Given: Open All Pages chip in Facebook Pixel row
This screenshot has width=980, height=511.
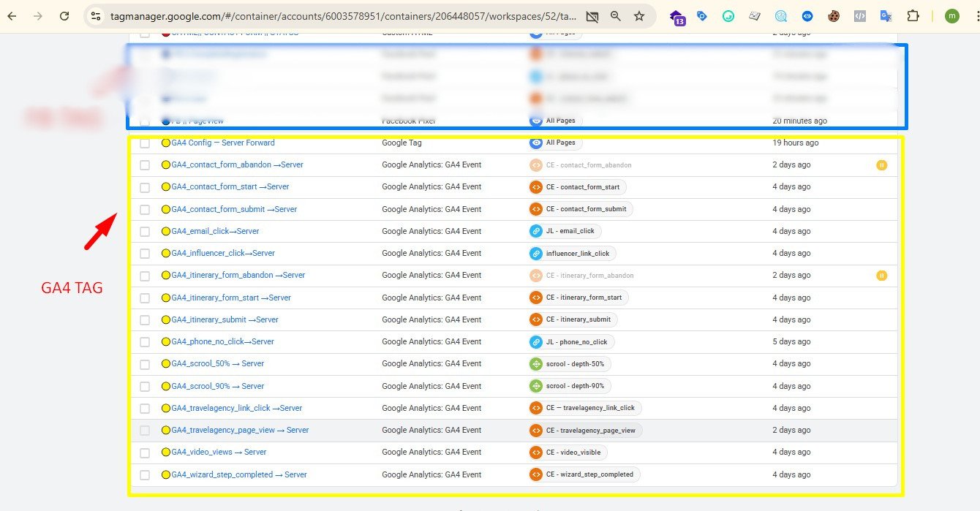Looking at the screenshot, I should pyautogui.click(x=555, y=121).
